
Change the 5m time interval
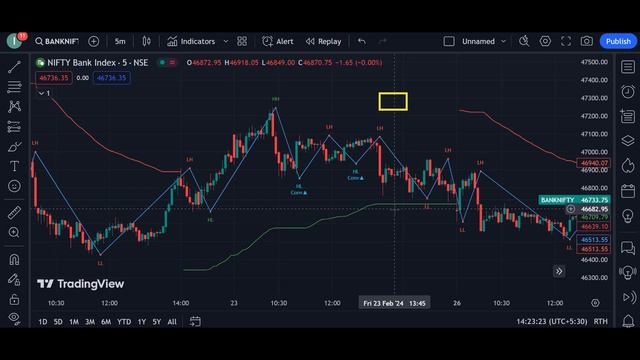coord(120,41)
